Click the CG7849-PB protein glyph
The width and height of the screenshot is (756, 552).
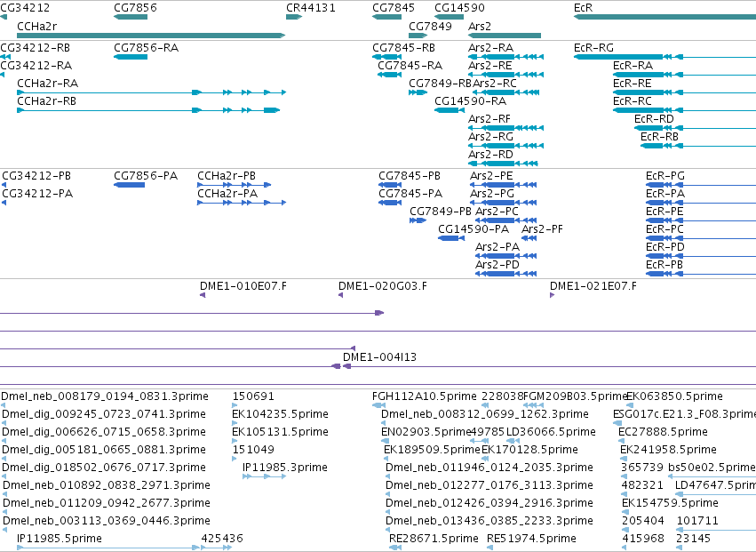click(418, 220)
